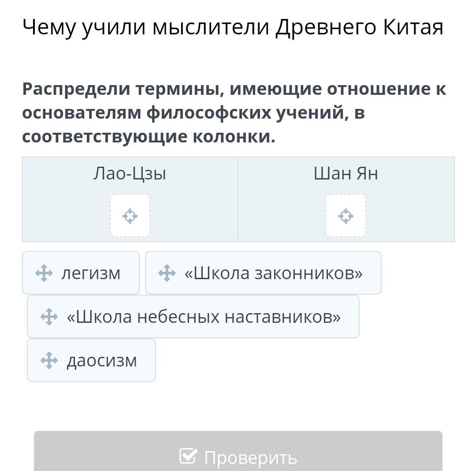
Task: Click the crosshair target icon under Лао-Цзы
Action: pyautogui.click(x=130, y=216)
